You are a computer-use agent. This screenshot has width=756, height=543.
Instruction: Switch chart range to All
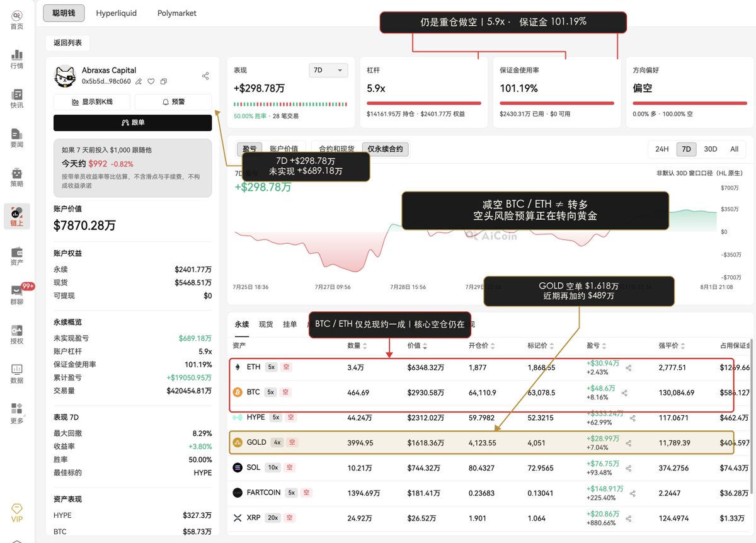tap(734, 149)
